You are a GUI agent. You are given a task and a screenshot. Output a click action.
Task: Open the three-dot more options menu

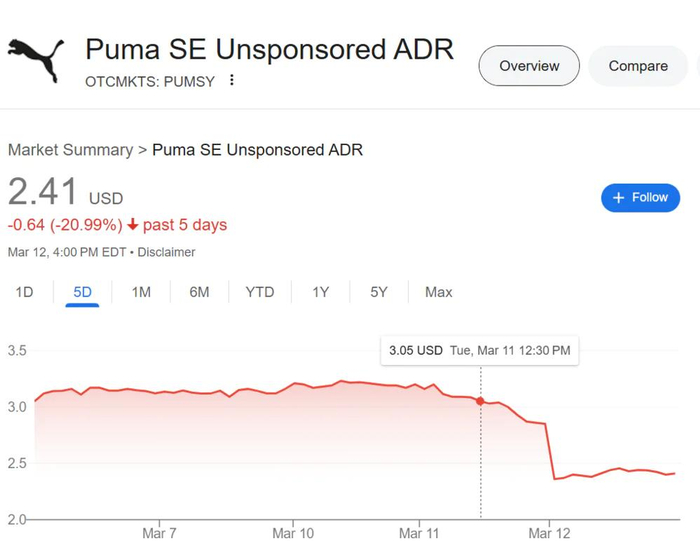point(232,80)
